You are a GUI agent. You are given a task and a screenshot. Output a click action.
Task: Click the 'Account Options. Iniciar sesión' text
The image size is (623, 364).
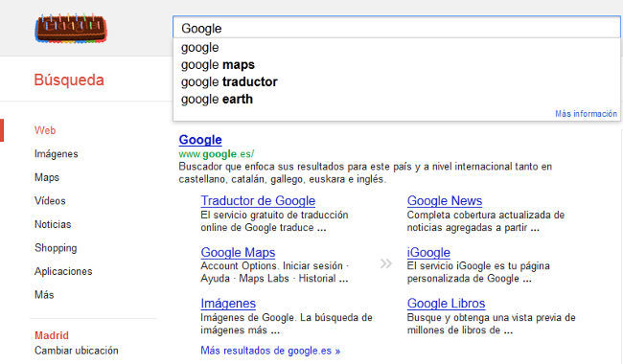click(x=274, y=272)
